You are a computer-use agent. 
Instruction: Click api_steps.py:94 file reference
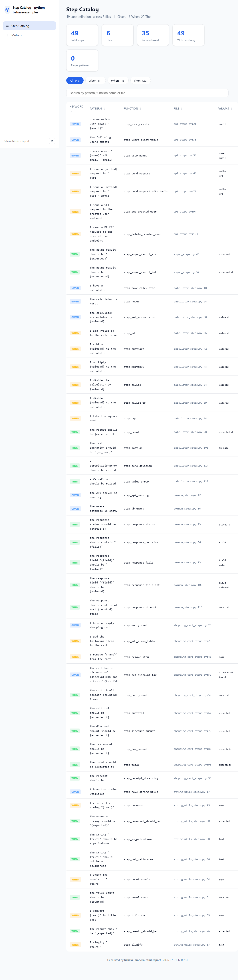tap(185, 212)
